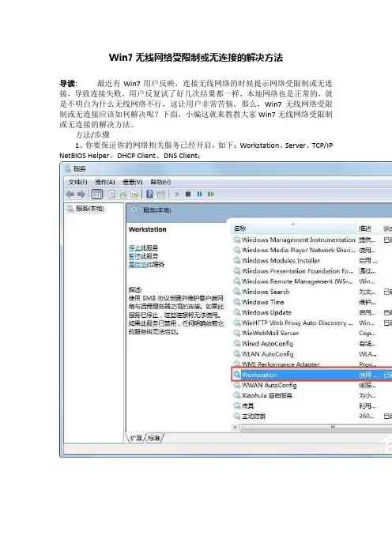Click the 停止 link to stop service

pos(134,247)
